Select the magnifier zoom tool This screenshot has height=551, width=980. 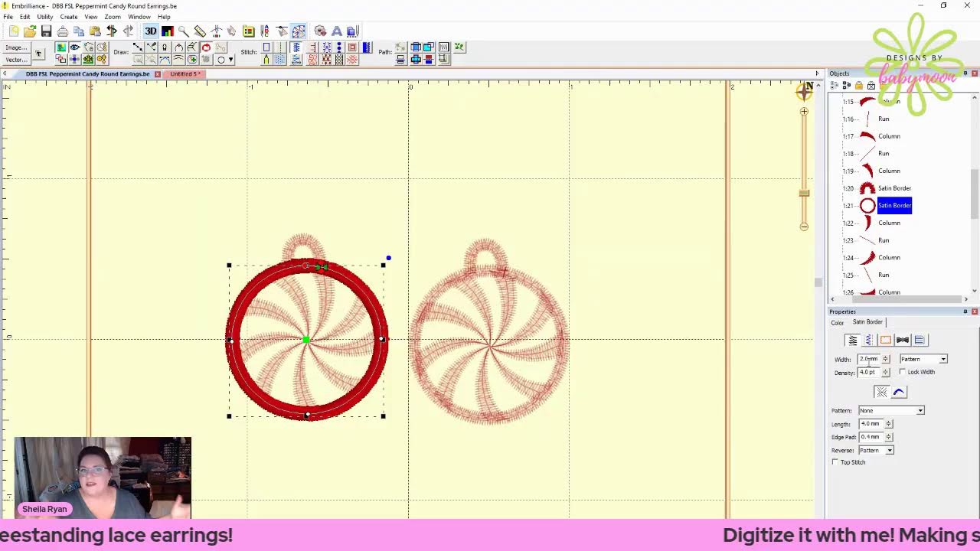point(184,31)
